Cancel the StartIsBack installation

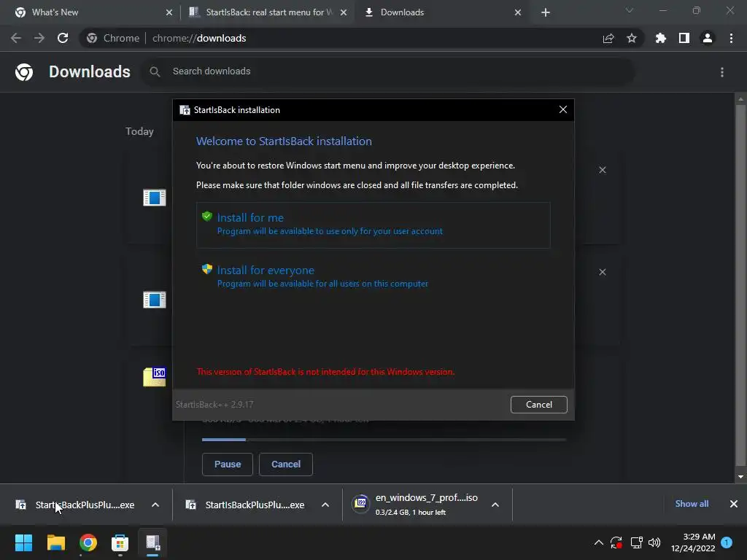click(539, 404)
